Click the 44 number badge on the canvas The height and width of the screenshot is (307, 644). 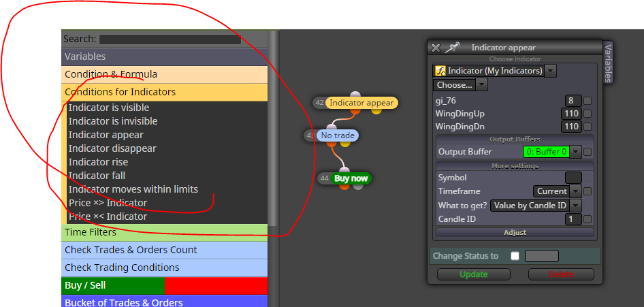pyautogui.click(x=325, y=178)
